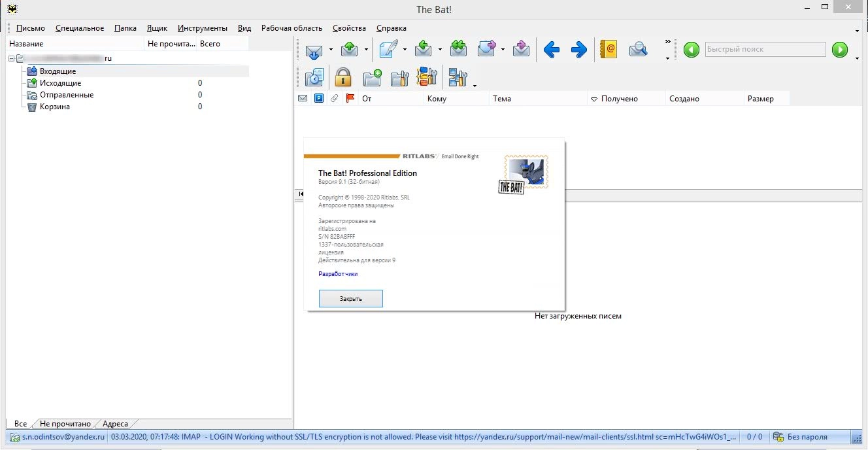
Task: Open the Address book icon
Action: coord(609,49)
